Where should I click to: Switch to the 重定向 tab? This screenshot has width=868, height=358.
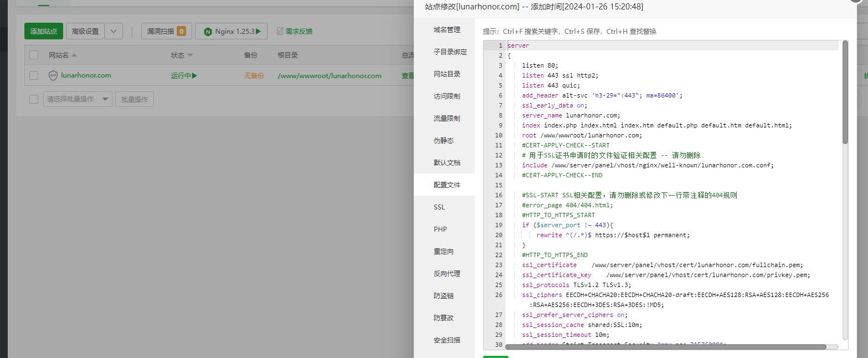click(444, 252)
